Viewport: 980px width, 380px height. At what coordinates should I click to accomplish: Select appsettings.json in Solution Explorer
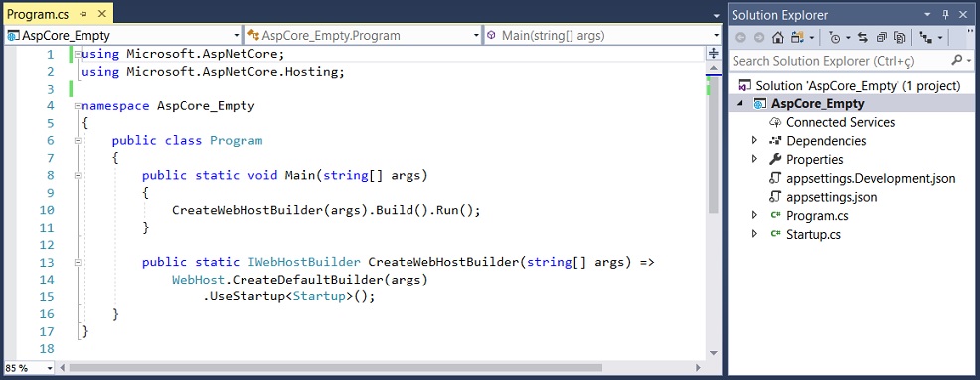point(831,197)
